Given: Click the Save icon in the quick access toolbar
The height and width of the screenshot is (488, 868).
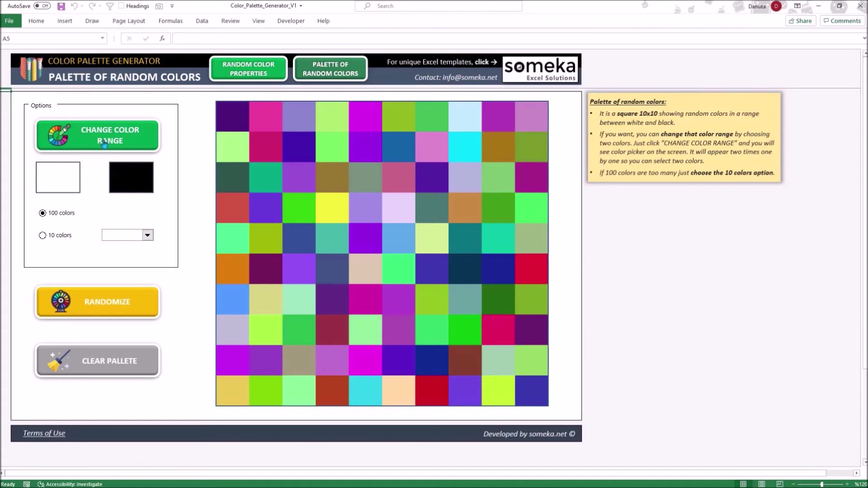Looking at the screenshot, I should (61, 6).
